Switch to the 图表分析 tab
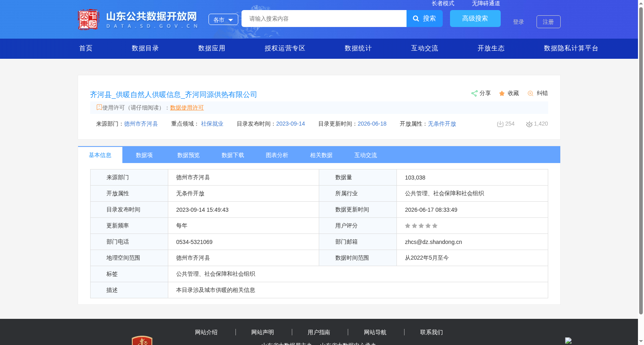Image resolution: width=644 pixels, height=345 pixels. [x=277, y=155]
